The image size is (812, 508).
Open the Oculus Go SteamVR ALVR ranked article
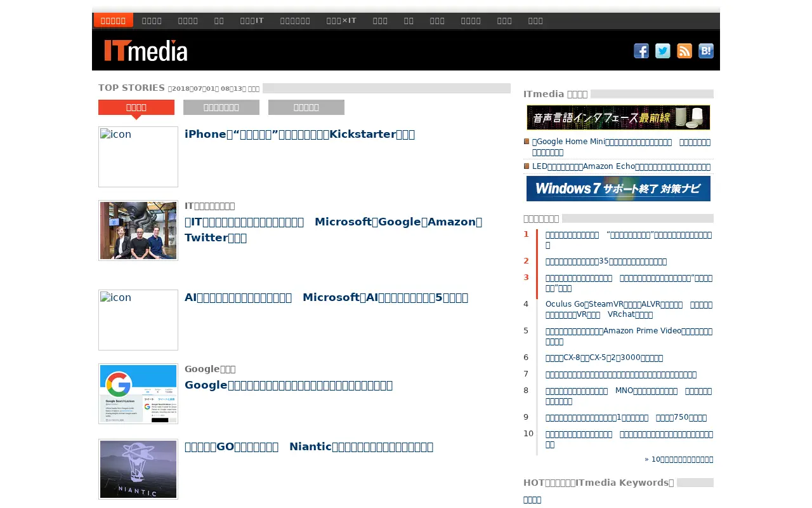point(629,309)
